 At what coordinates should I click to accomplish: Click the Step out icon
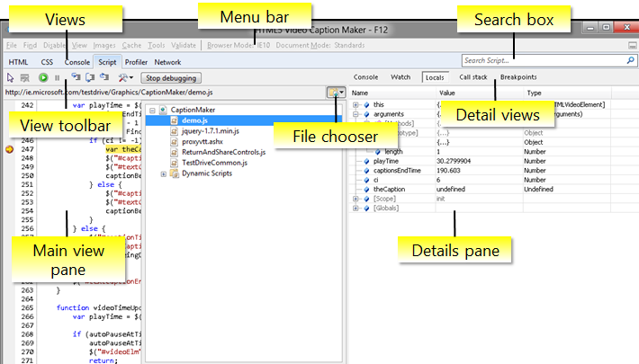pos(104,77)
